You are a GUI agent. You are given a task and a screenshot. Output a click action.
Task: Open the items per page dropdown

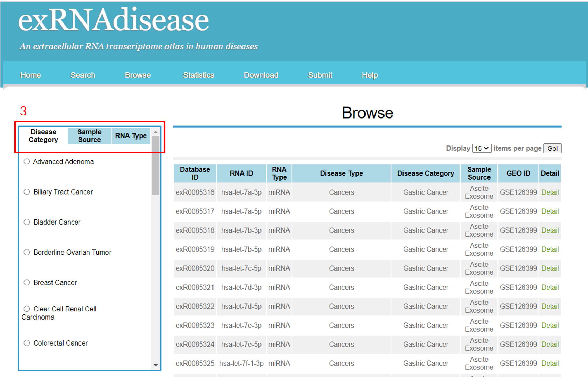click(482, 148)
